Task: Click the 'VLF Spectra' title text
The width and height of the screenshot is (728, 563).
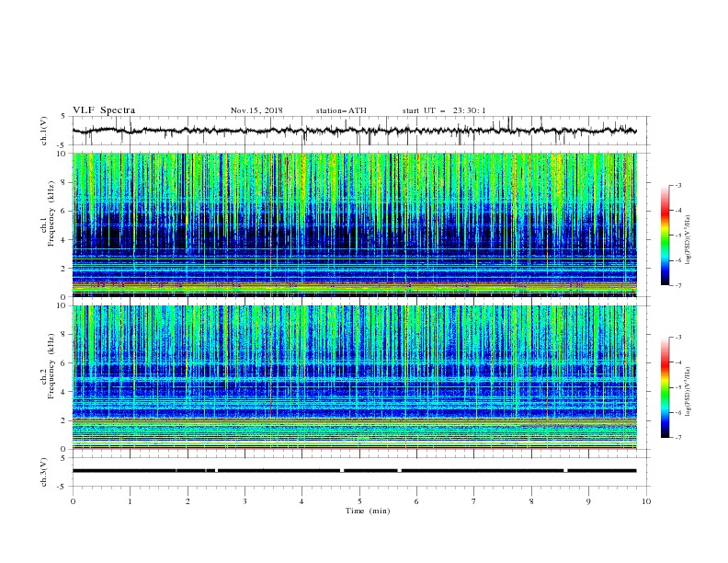Action: [104, 110]
